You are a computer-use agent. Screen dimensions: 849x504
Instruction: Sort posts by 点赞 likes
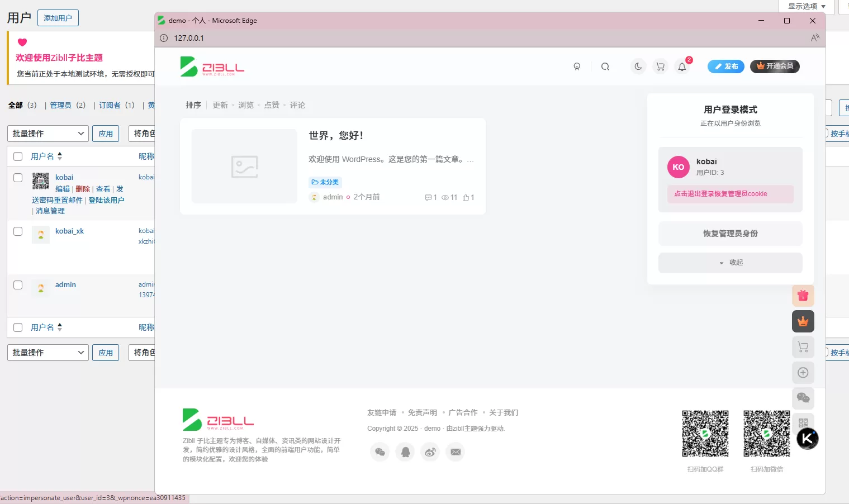click(272, 104)
